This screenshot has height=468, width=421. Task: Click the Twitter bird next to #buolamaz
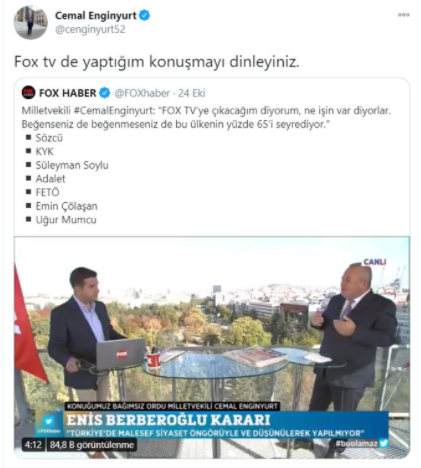click(384, 443)
